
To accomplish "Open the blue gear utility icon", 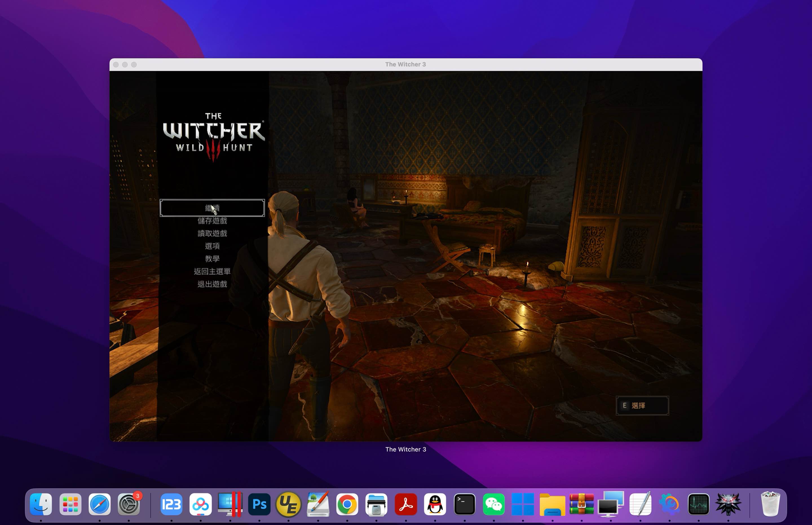I will pyautogui.click(x=670, y=504).
